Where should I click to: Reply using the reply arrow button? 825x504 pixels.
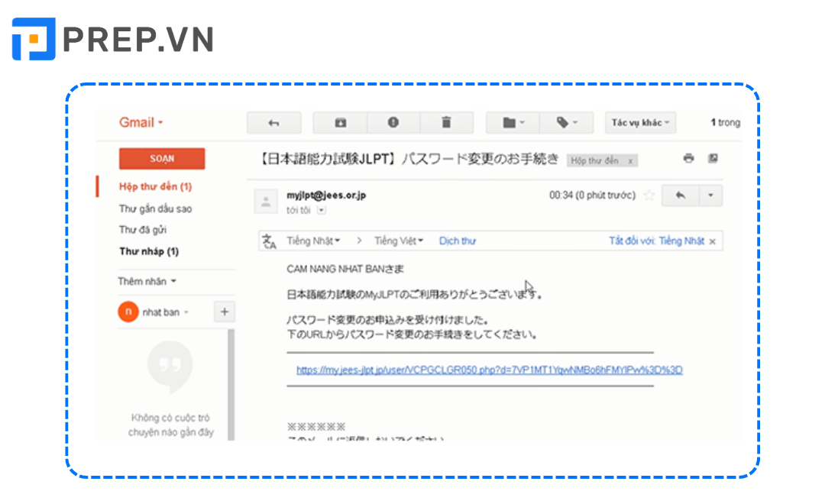point(681,195)
